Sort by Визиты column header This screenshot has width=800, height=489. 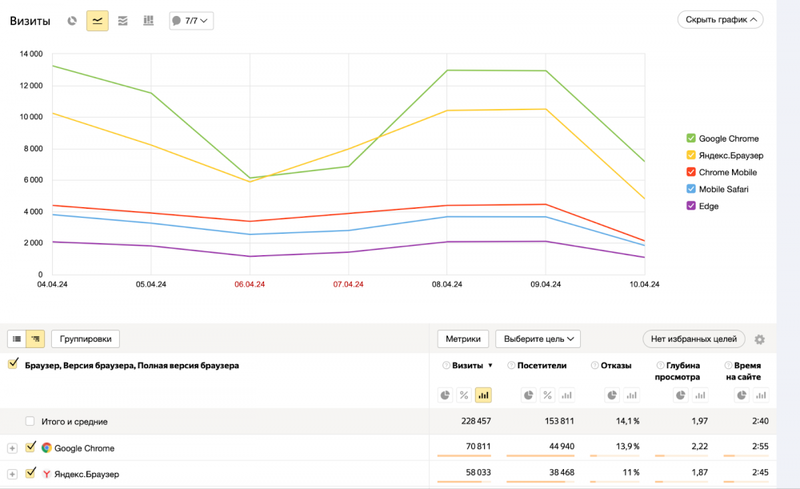(x=467, y=365)
